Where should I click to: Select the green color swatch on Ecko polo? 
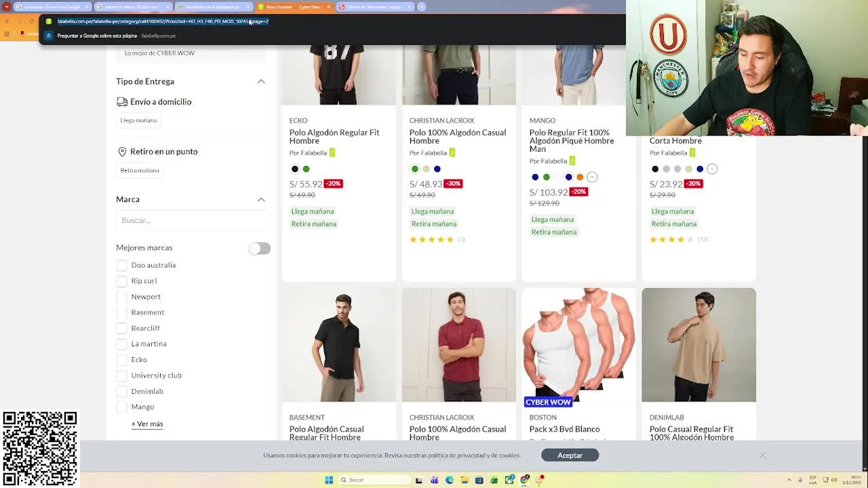click(306, 169)
